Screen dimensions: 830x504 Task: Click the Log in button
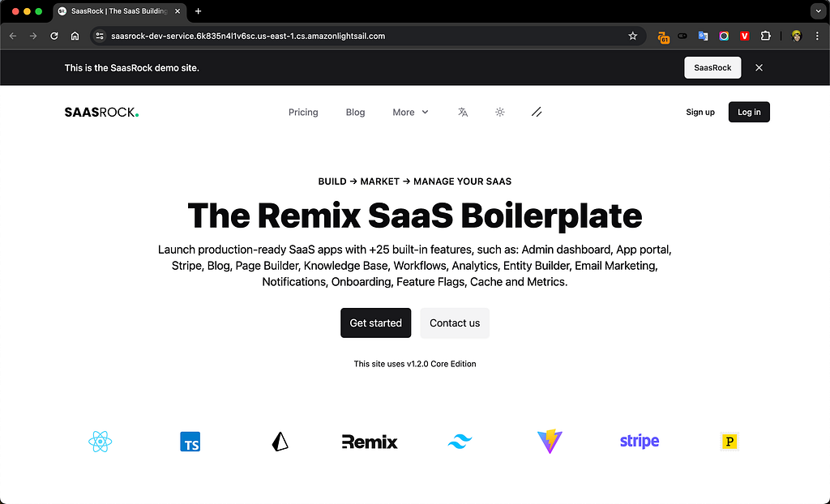click(749, 113)
